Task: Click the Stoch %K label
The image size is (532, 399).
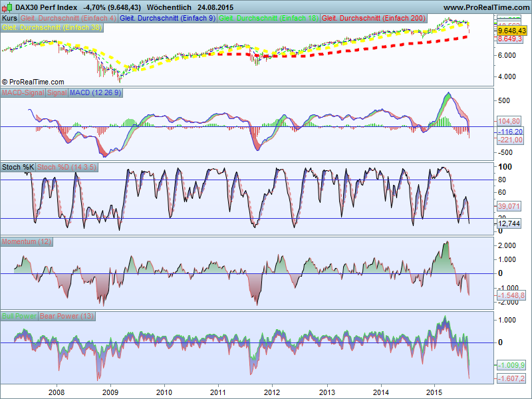Action: tap(18, 167)
